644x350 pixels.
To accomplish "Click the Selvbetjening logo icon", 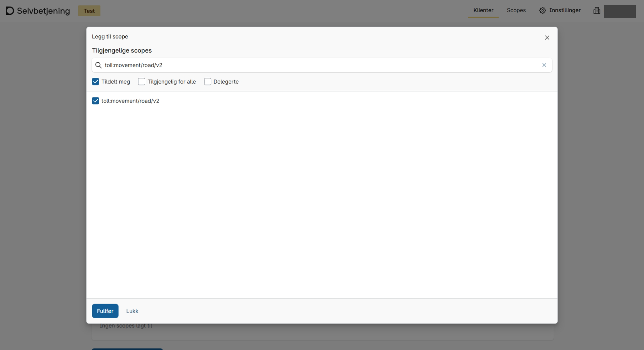I will pos(10,11).
